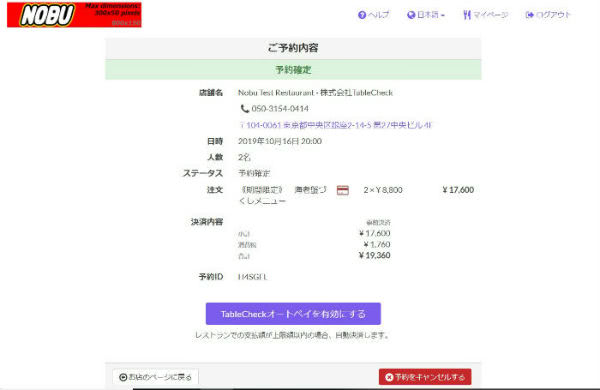Viewport: 600px width, 390px height.
Task: Click the credit card icon in order row
Action: [x=342, y=190]
